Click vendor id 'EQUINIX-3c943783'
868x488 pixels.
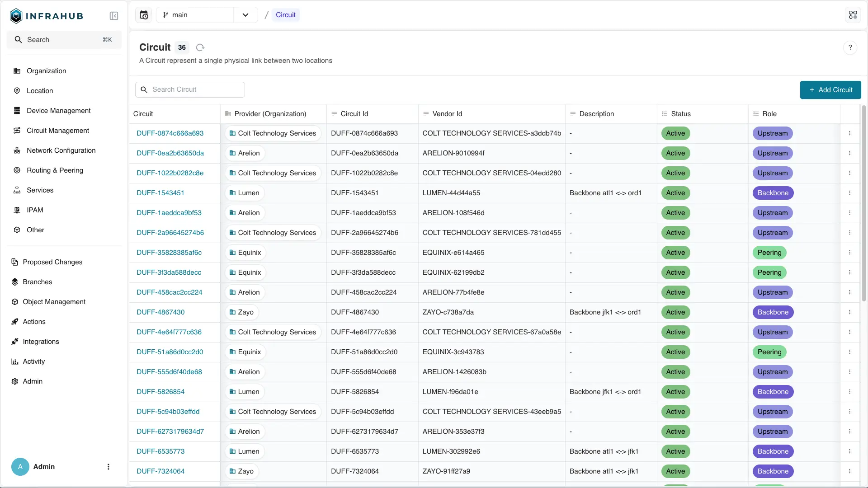tap(453, 352)
